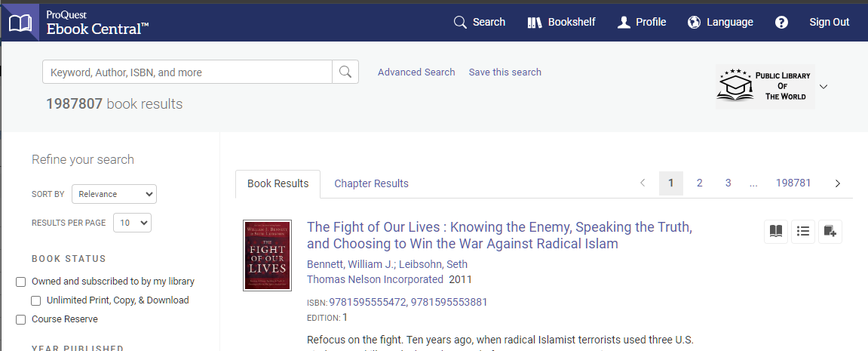Click ISBN 9781595555472 link
Screen dimensions: 868x351
(x=367, y=302)
